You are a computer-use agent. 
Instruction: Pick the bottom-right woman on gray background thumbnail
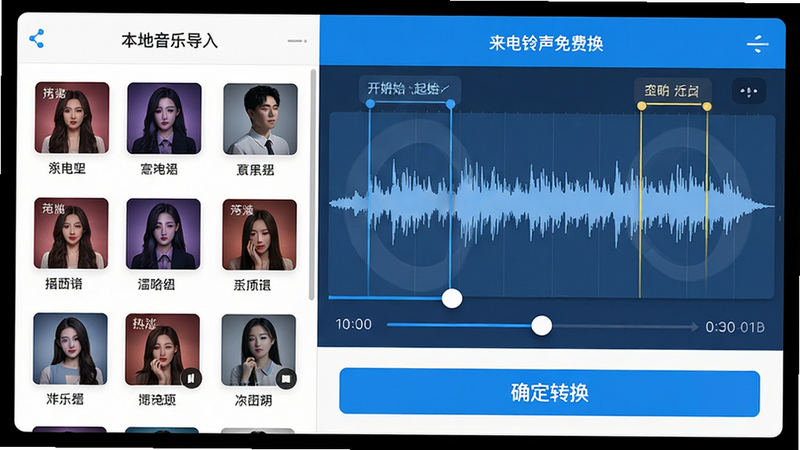pyautogui.click(x=259, y=351)
